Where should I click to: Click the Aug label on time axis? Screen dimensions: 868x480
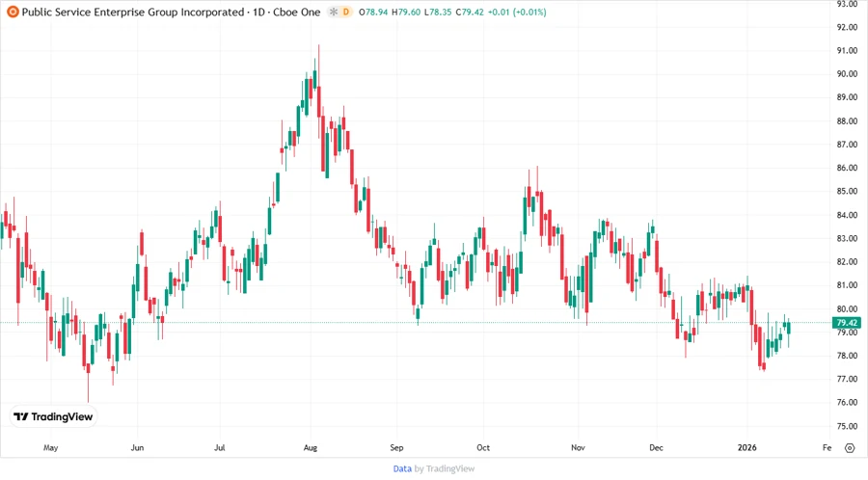click(x=311, y=448)
